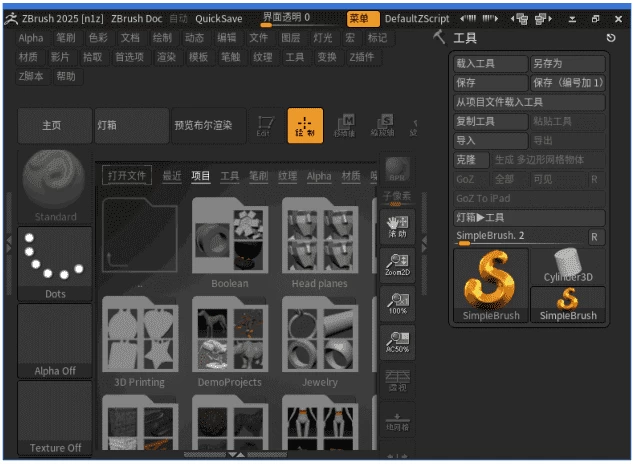This screenshot has height=464, width=634.
Task: Activate the 绘制 (Draw) mode button
Action: [x=305, y=125]
